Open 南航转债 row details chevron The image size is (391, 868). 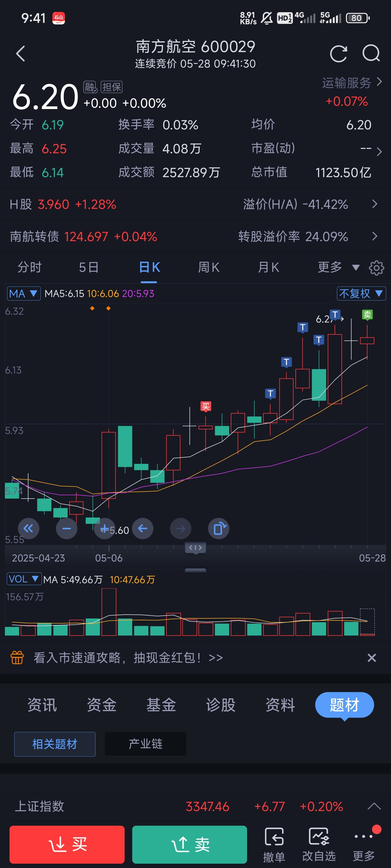[374, 236]
